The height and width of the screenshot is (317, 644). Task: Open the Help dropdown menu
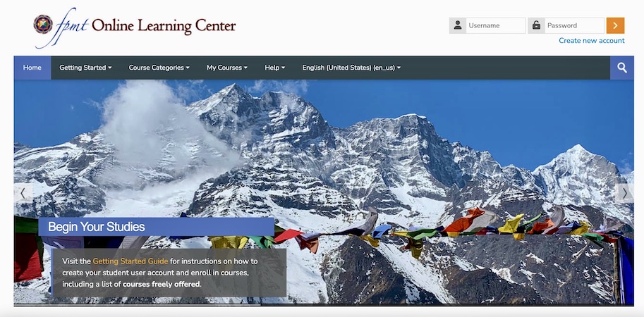(x=275, y=68)
